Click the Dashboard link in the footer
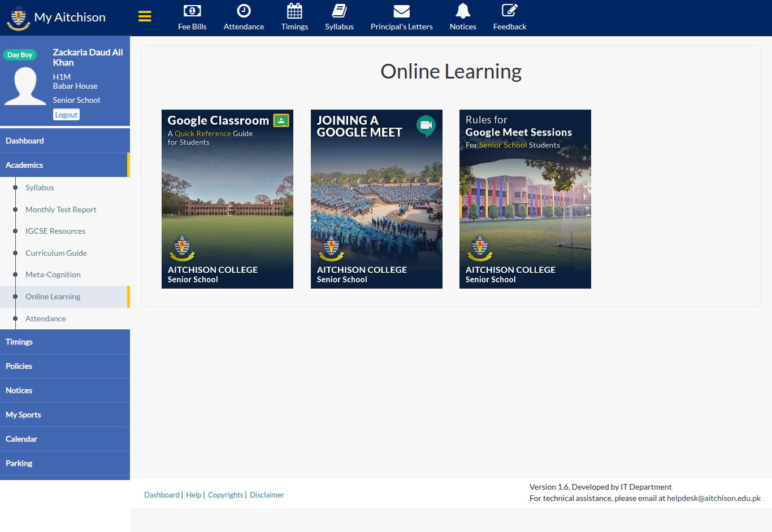Image resolution: width=772 pixels, height=532 pixels. click(162, 495)
